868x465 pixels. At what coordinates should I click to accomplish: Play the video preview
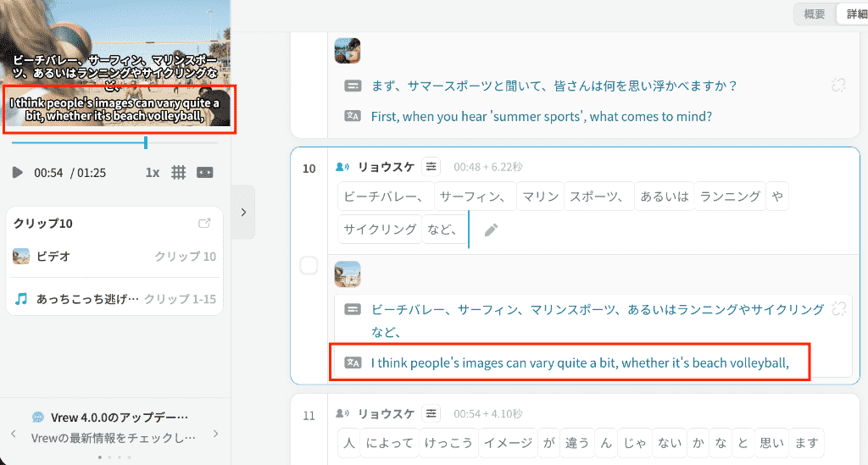click(x=17, y=173)
